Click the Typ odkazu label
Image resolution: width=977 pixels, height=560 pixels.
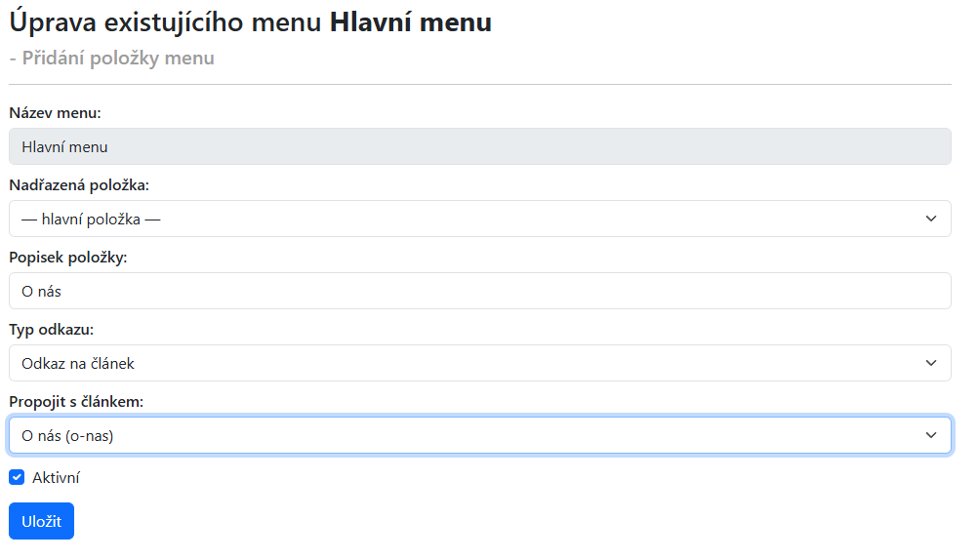coord(52,330)
